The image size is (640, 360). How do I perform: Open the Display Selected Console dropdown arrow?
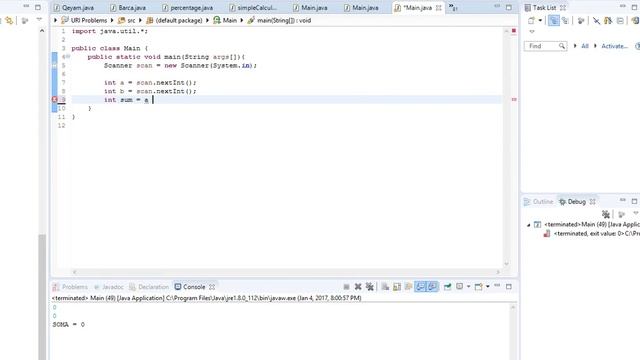click(469, 287)
